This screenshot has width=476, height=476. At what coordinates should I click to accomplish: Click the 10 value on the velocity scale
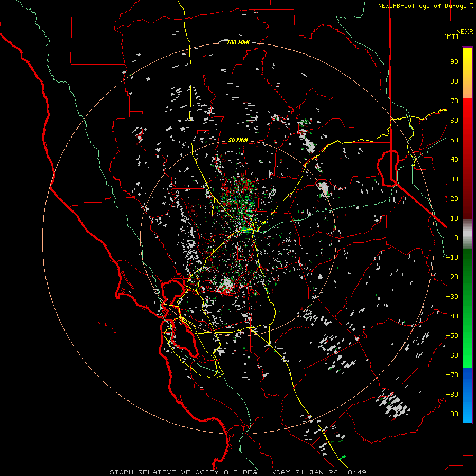pos(454,218)
